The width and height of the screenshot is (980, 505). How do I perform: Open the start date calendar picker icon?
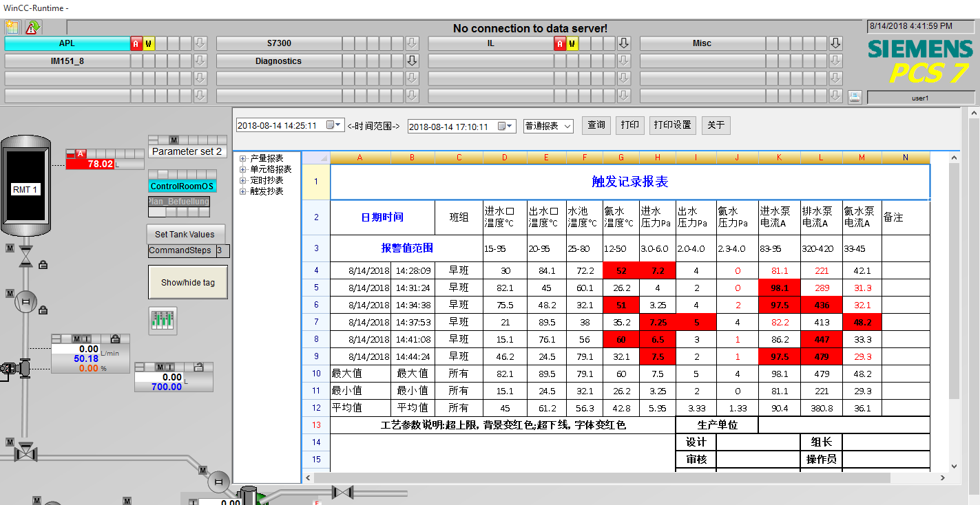pyautogui.click(x=333, y=125)
